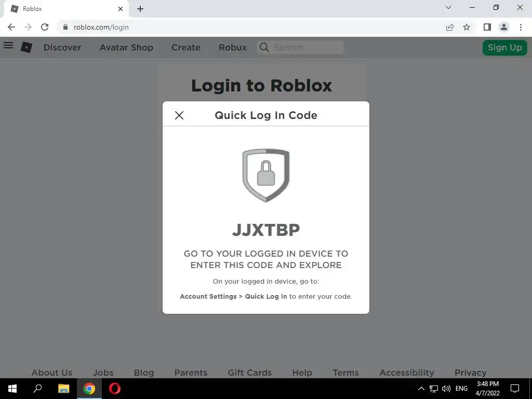Open Terms footer link
This screenshot has height=399, width=532.
point(345,373)
